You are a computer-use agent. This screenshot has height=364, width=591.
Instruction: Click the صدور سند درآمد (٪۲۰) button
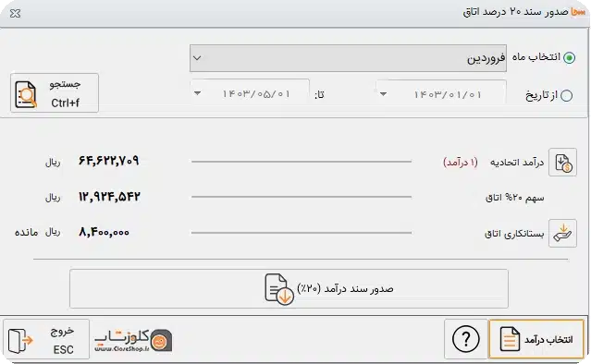(x=289, y=289)
